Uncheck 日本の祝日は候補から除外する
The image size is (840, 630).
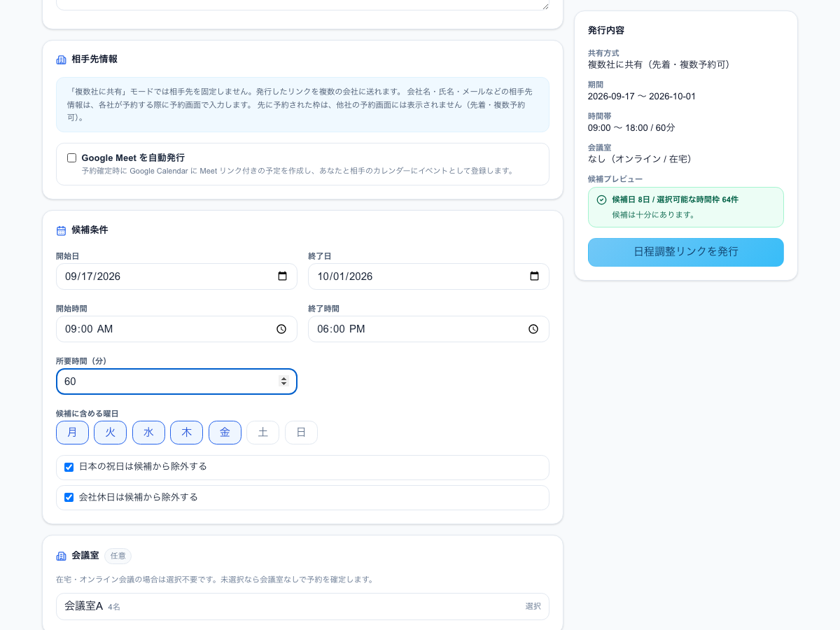[x=69, y=467]
